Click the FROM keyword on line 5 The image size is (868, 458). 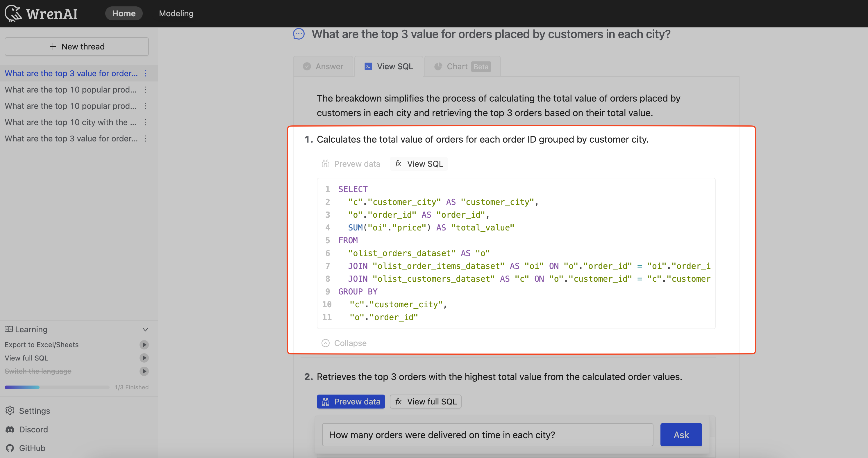tap(348, 240)
